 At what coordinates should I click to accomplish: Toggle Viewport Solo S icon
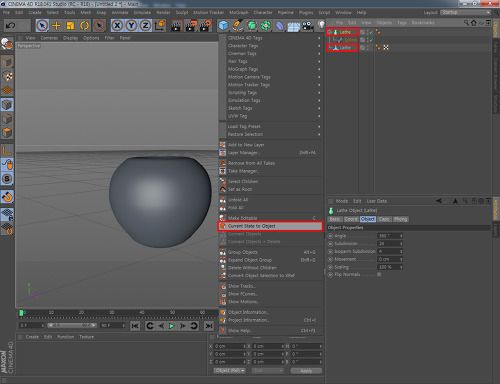7,179
